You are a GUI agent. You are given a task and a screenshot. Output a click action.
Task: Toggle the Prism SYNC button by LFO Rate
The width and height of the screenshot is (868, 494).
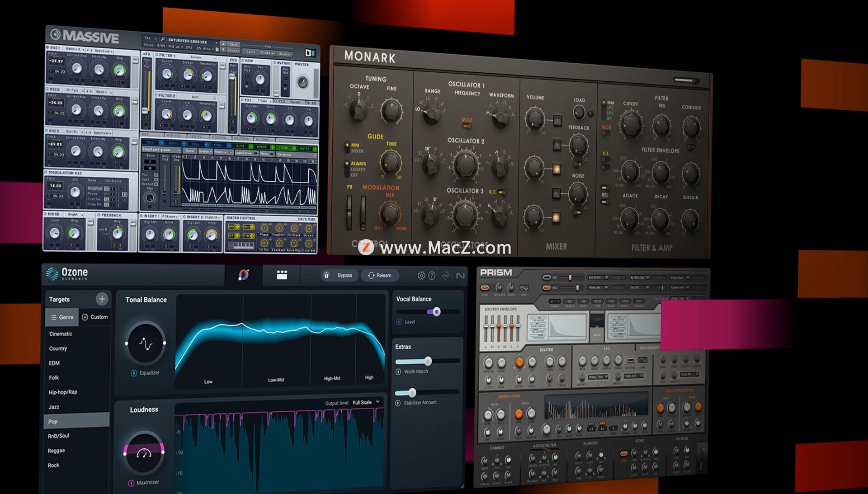click(x=485, y=287)
